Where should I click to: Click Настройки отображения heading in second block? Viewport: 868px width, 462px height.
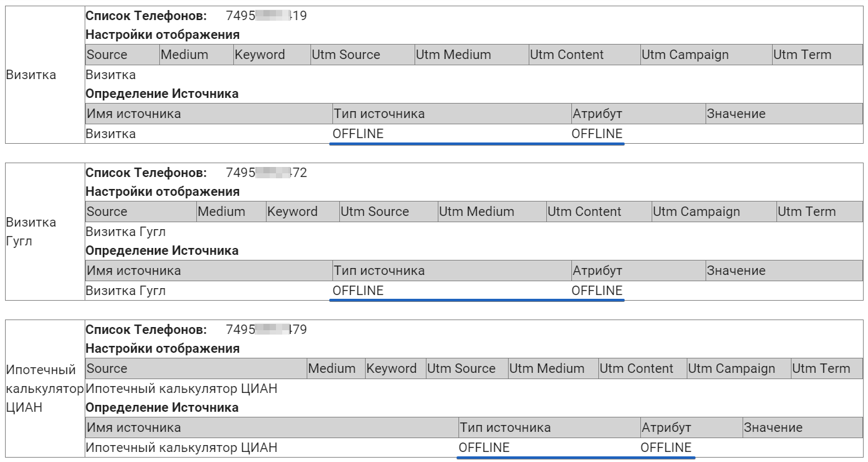(x=162, y=191)
